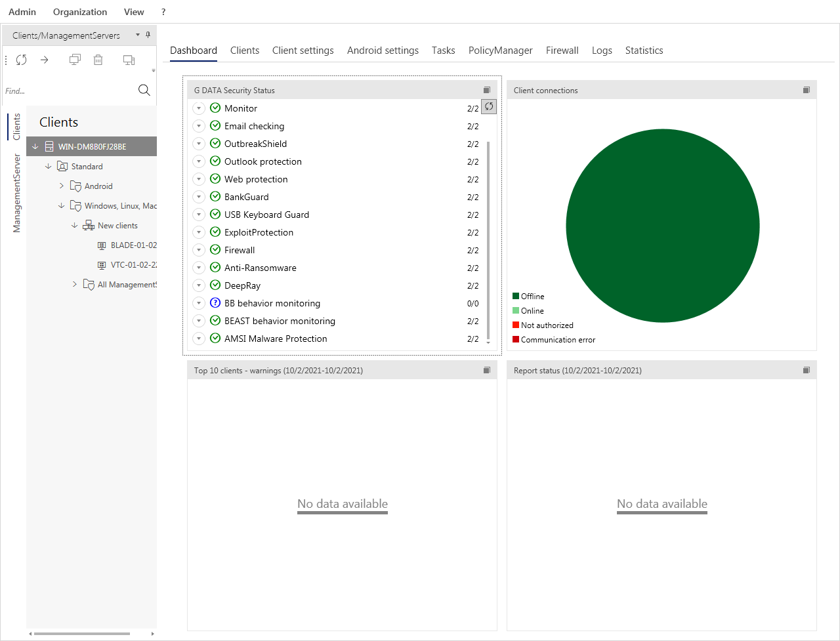Open the PolicyManager tab
840x641 pixels.
pyautogui.click(x=500, y=51)
